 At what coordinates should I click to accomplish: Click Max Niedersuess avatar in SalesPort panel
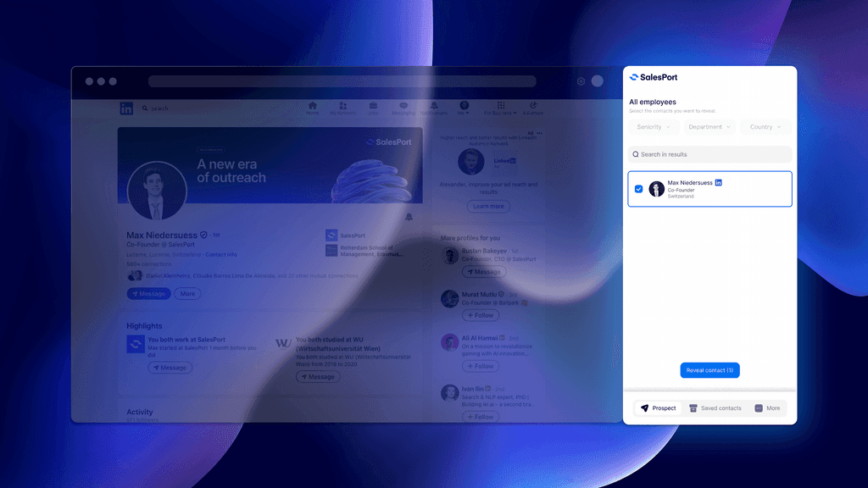point(657,189)
